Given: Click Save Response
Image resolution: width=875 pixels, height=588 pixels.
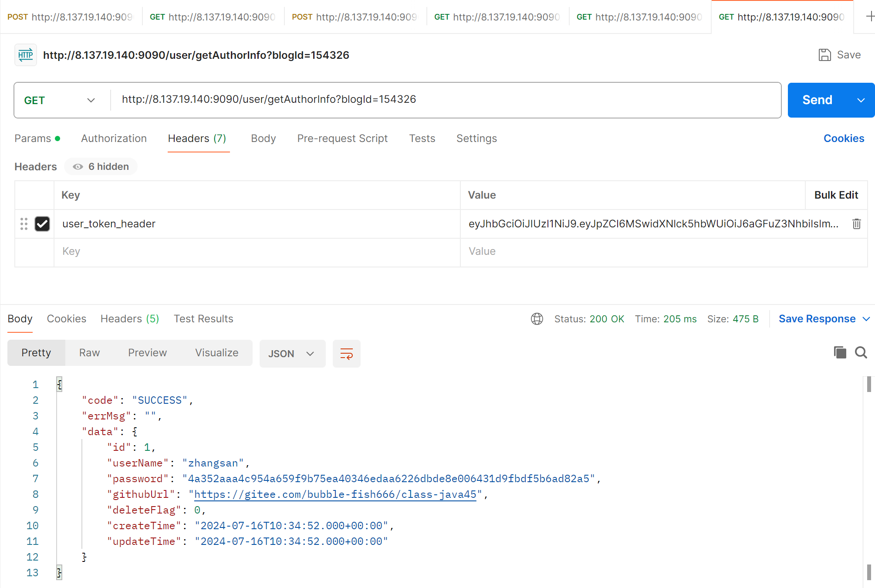Looking at the screenshot, I should (x=817, y=319).
